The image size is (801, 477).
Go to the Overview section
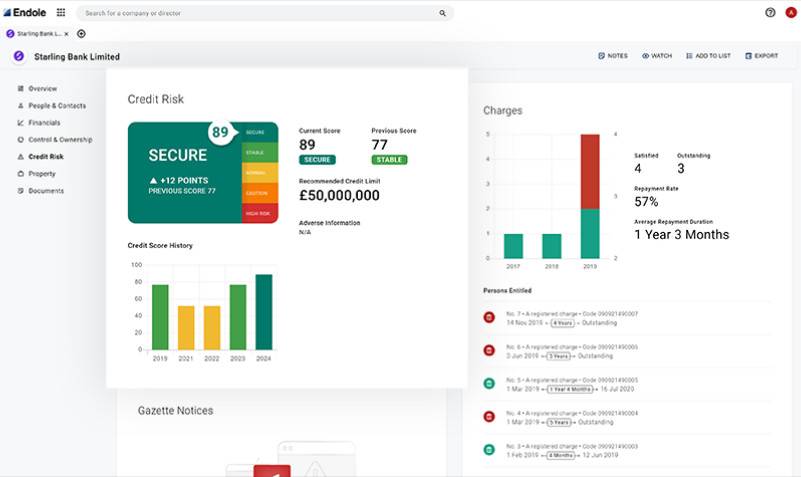[x=42, y=89]
